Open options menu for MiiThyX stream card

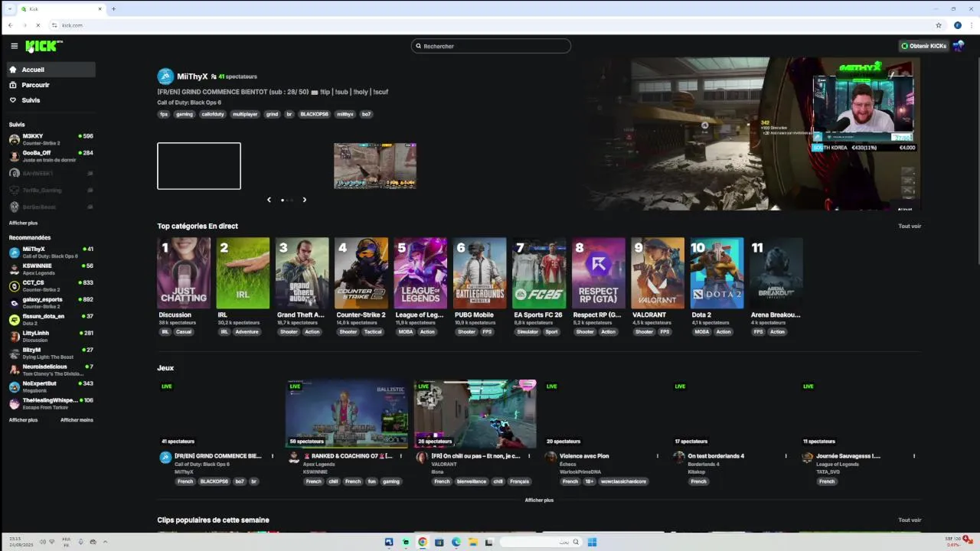272,456
